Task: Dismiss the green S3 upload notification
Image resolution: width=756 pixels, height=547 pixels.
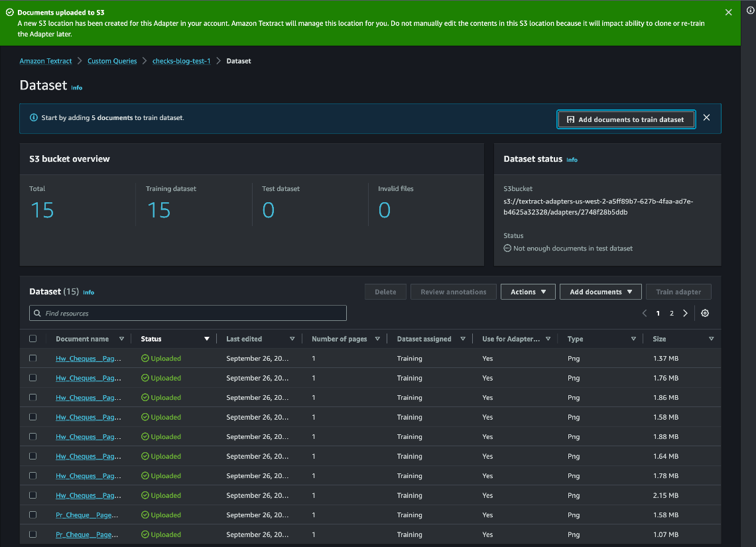Action: coord(729,13)
